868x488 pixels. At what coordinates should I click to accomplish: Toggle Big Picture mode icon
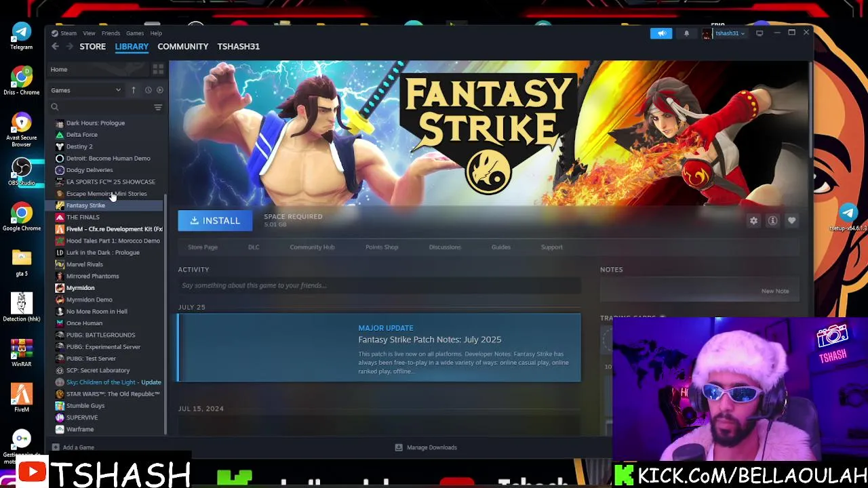coord(759,33)
